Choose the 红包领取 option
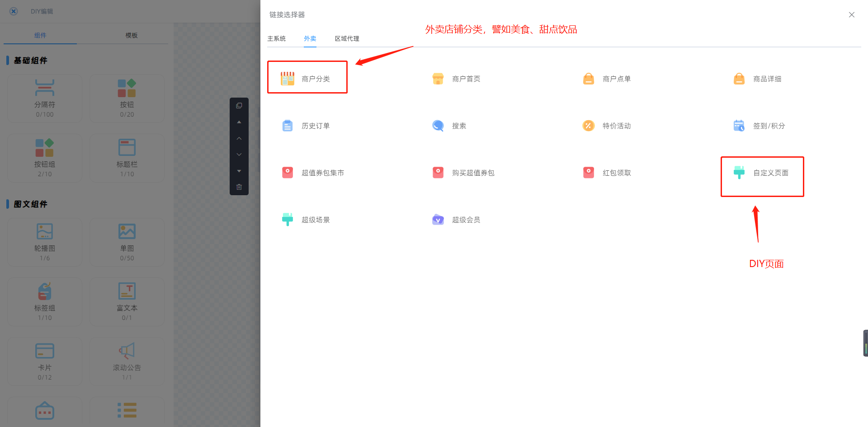The image size is (868, 427). [x=617, y=173]
